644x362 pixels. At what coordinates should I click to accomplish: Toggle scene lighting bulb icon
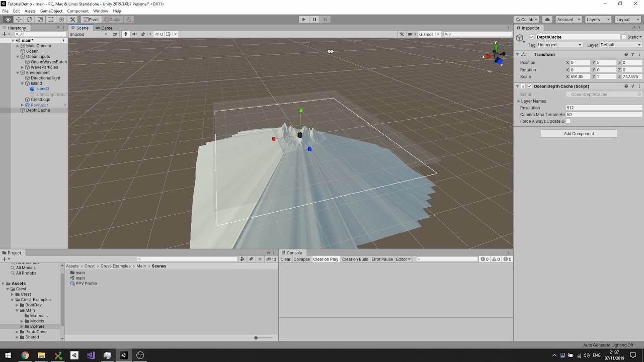click(126, 34)
